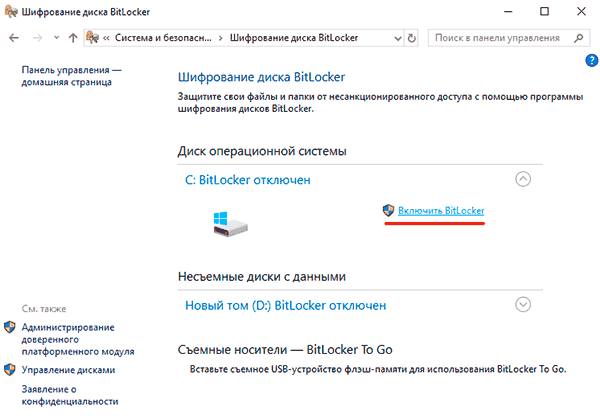Close the BitLocker window
600x419 pixels.
click(581, 11)
